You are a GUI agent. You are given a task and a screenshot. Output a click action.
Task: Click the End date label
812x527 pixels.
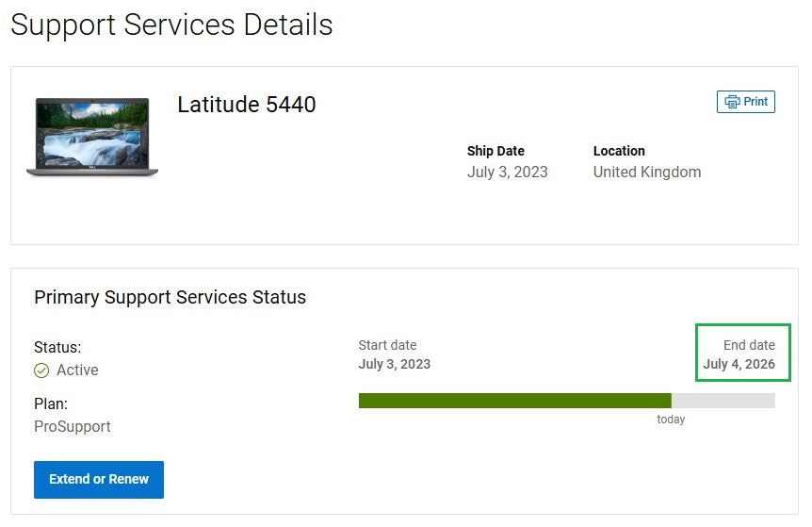point(749,345)
